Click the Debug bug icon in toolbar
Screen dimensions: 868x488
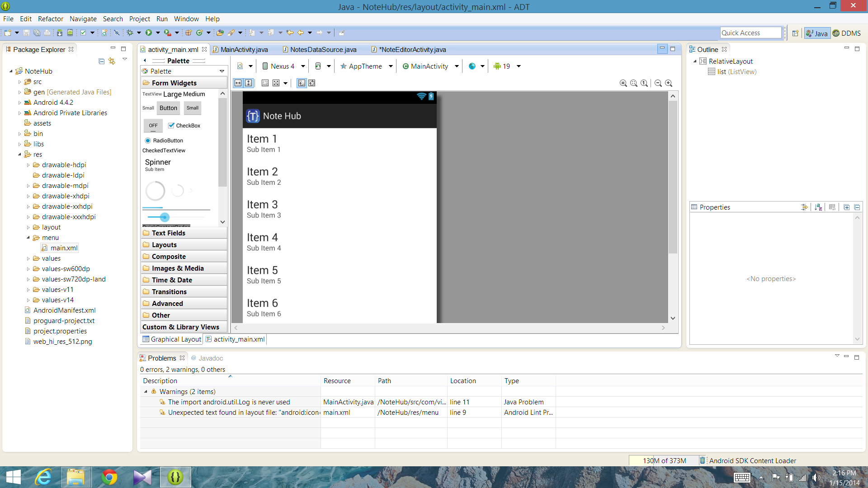[x=130, y=33]
